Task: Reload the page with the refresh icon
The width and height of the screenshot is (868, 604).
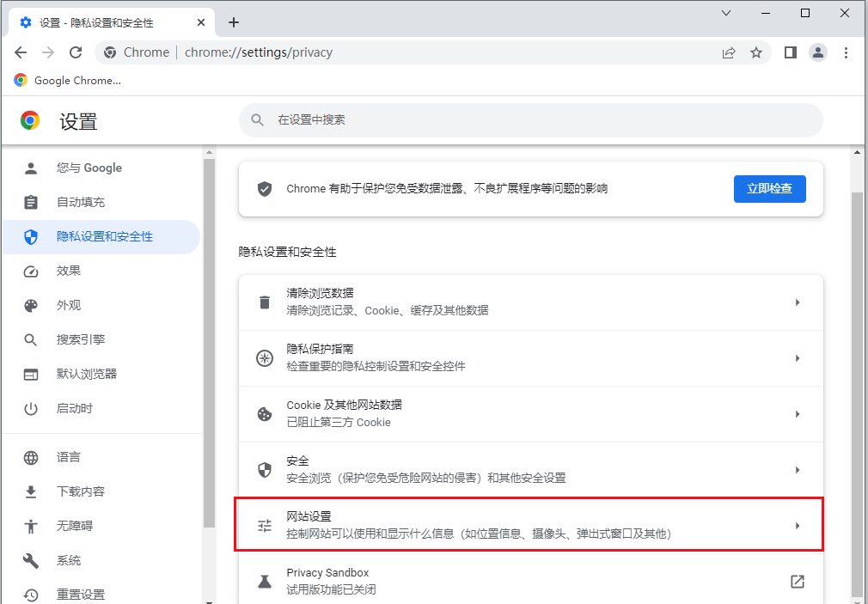Action: pyautogui.click(x=76, y=52)
